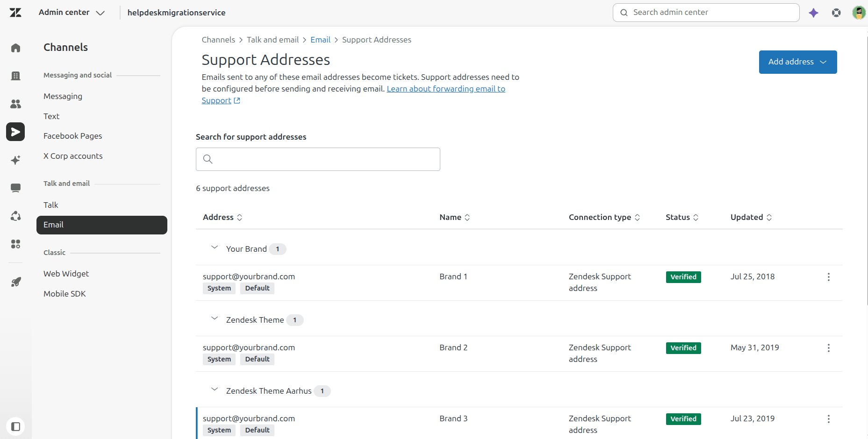Click the Brand 2 name cell

point(453,347)
